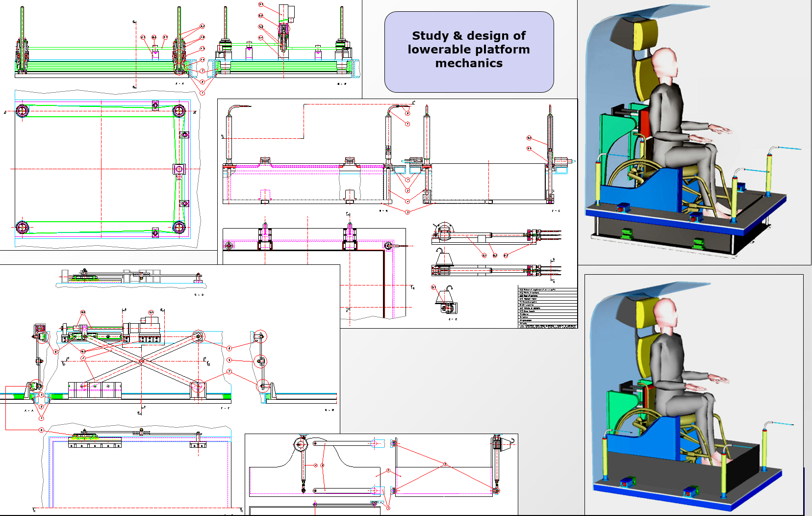Click the parts list table in the middle drawing
Image resolution: width=812 pixels, height=516 pixels.
[548, 308]
